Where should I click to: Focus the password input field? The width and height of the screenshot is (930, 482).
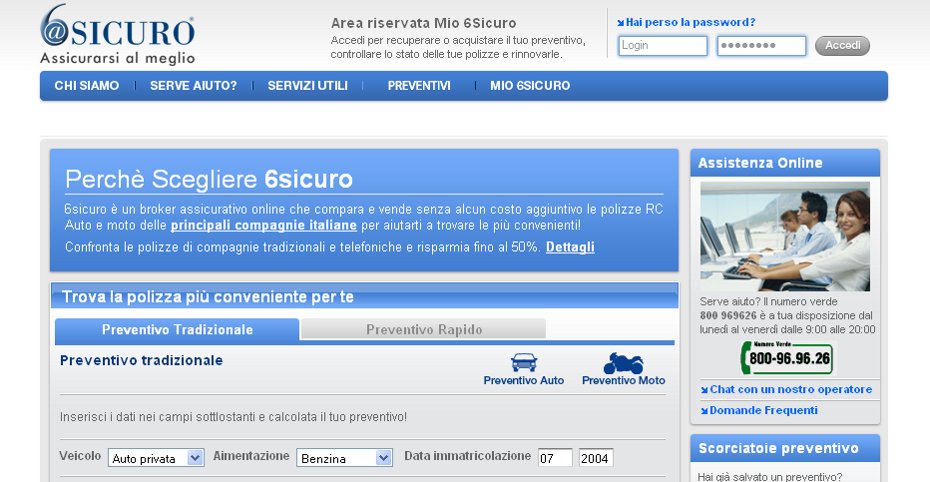point(762,46)
